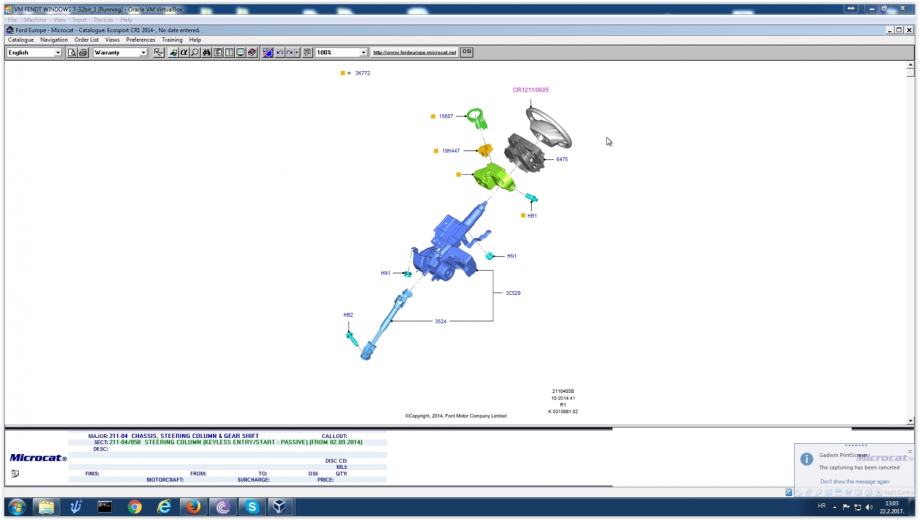The image size is (919, 520).
Task: Click Don't show this message again
Action: click(x=854, y=482)
